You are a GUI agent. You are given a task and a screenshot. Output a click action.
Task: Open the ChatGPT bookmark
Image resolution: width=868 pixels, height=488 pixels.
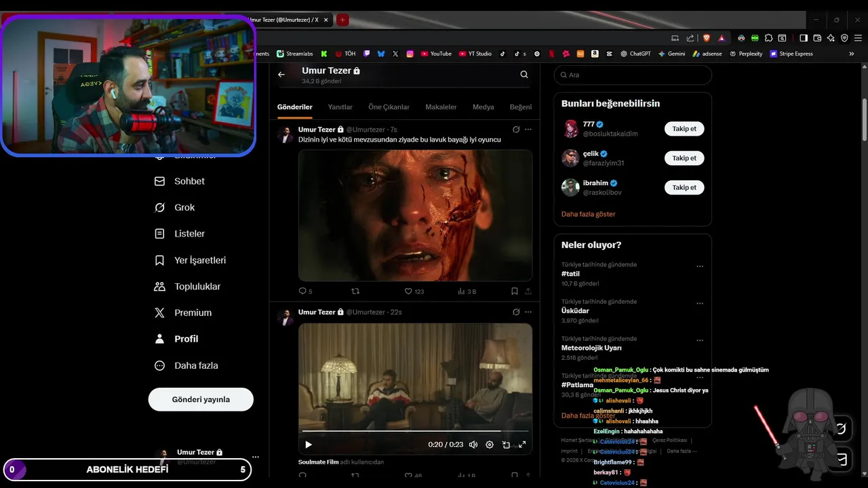(635, 54)
